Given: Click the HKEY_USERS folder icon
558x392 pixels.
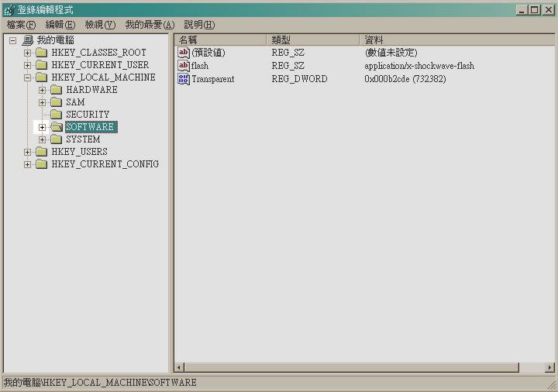Looking at the screenshot, I should (x=42, y=152).
